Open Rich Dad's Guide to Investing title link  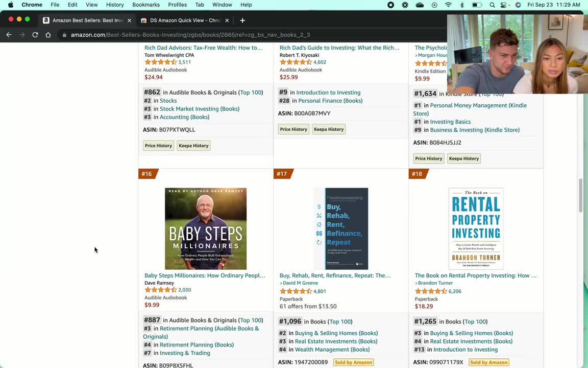pyautogui.click(x=340, y=48)
